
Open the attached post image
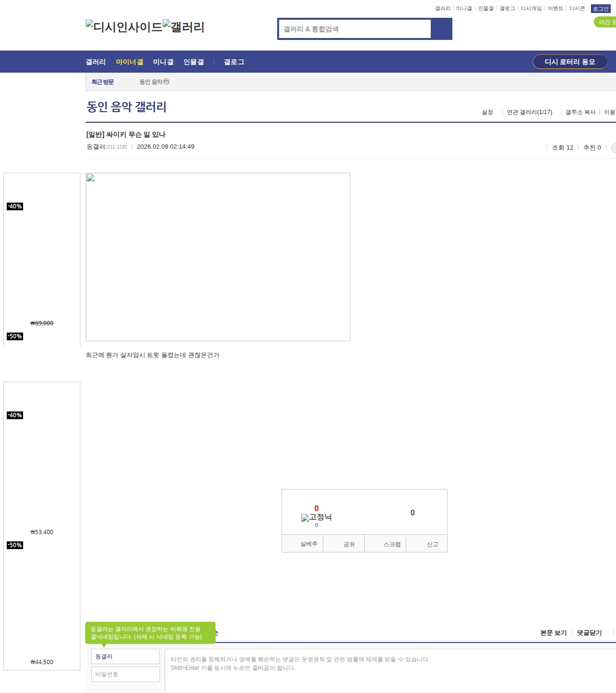[218, 257]
